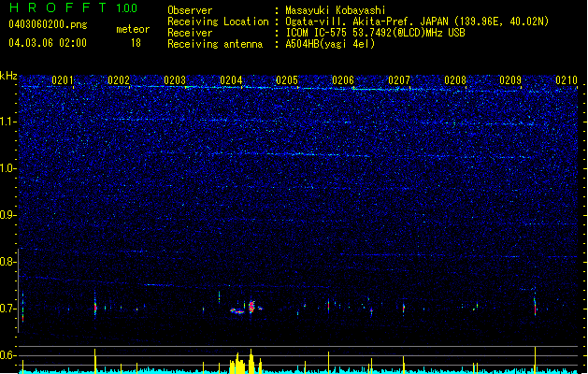This screenshot has width=588, height=374.
Task: Click the 0210 time marker
Action: pyautogui.click(x=566, y=80)
